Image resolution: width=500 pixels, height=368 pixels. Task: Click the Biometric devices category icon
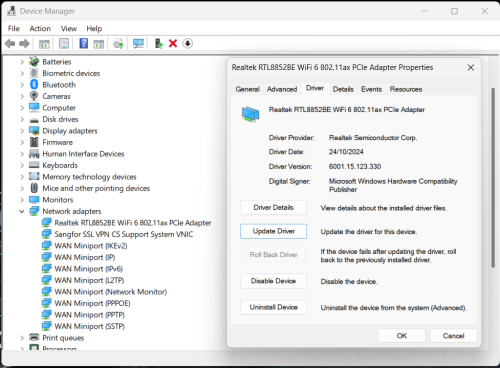(34, 73)
